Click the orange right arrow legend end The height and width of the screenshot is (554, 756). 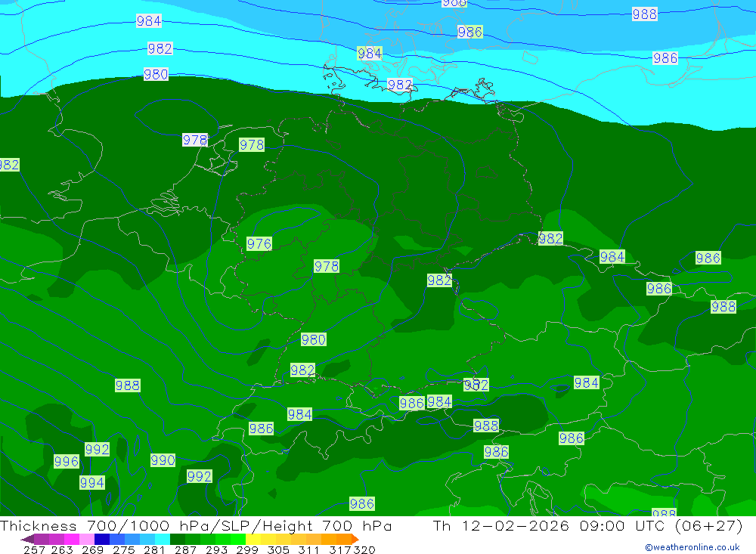[355, 539]
